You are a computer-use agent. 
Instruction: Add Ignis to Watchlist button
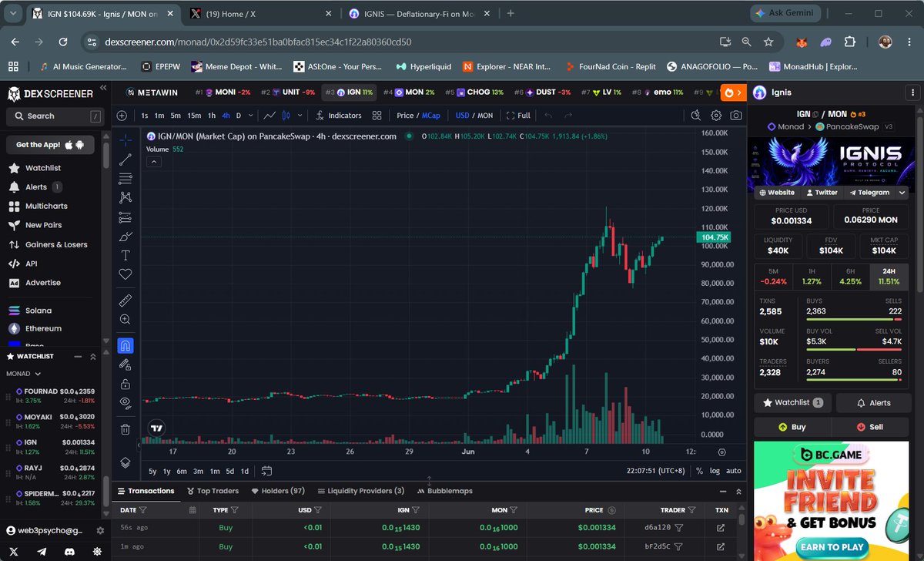792,402
